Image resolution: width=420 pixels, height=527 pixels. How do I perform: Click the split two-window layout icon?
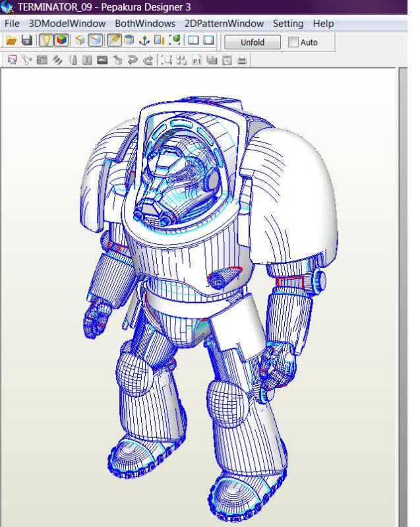(194, 40)
